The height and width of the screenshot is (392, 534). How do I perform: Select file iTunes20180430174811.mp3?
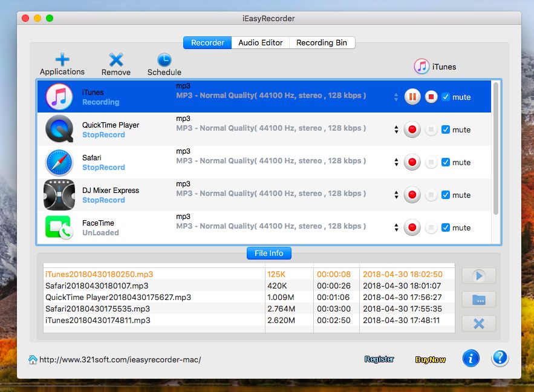[98, 321]
